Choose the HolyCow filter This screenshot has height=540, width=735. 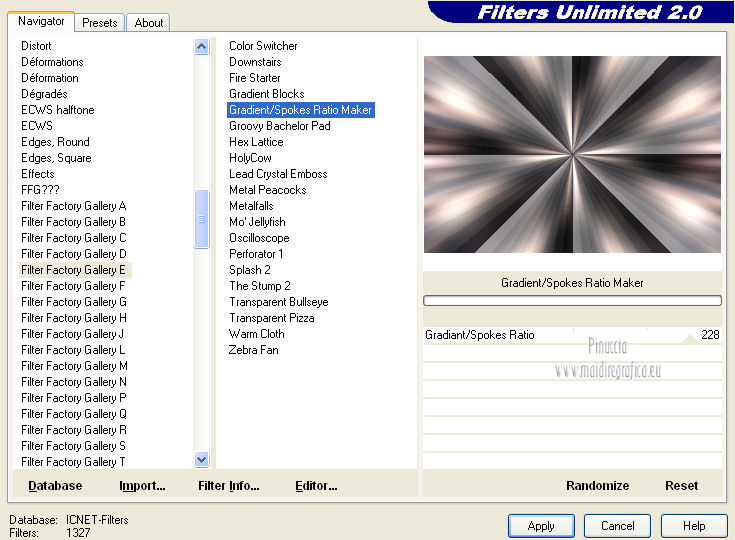point(250,158)
